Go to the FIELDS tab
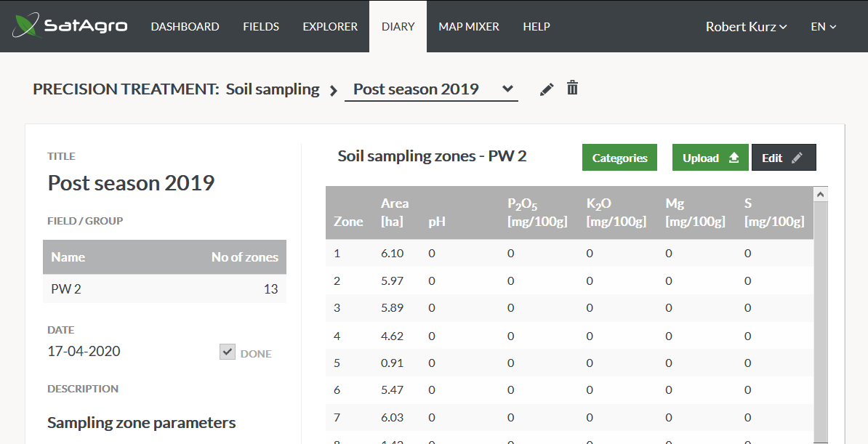 tap(261, 27)
